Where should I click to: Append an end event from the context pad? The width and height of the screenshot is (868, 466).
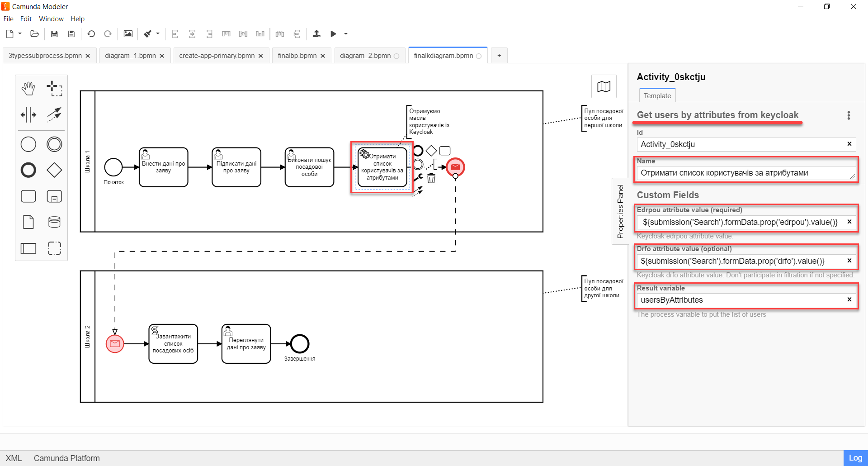point(418,151)
